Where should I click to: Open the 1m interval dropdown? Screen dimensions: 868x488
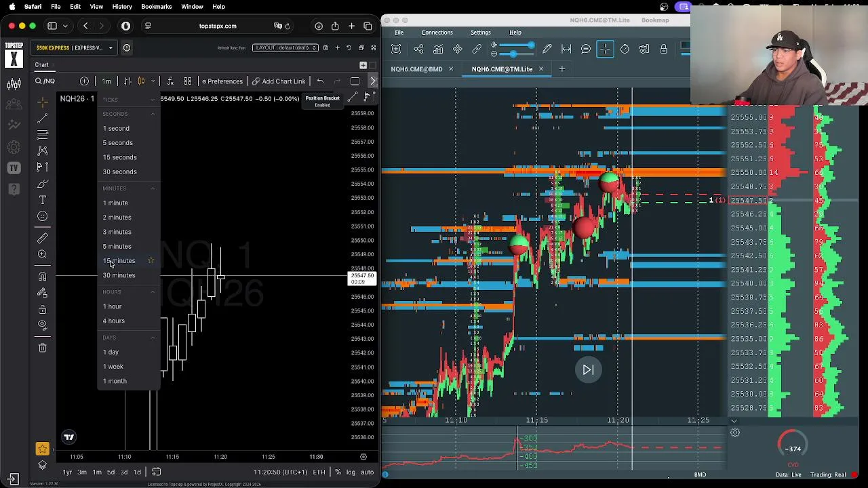(106, 81)
